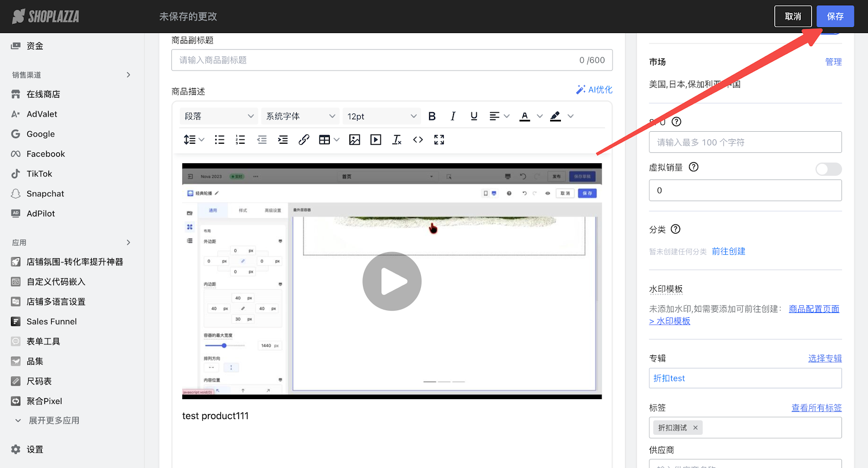Screen dimensions: 868x468
Task: Click the clear formatting icon
Action: point(397,140)
